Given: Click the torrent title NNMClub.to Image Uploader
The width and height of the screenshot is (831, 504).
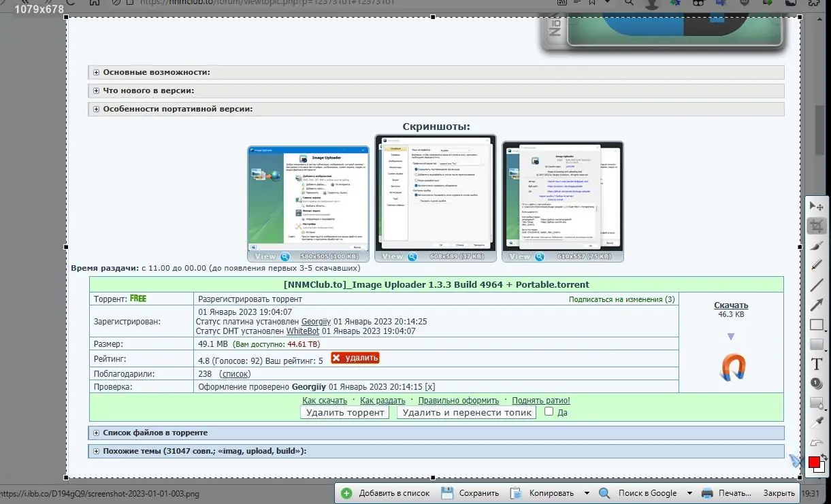Looking at the screenshot, I should [436, 284].
